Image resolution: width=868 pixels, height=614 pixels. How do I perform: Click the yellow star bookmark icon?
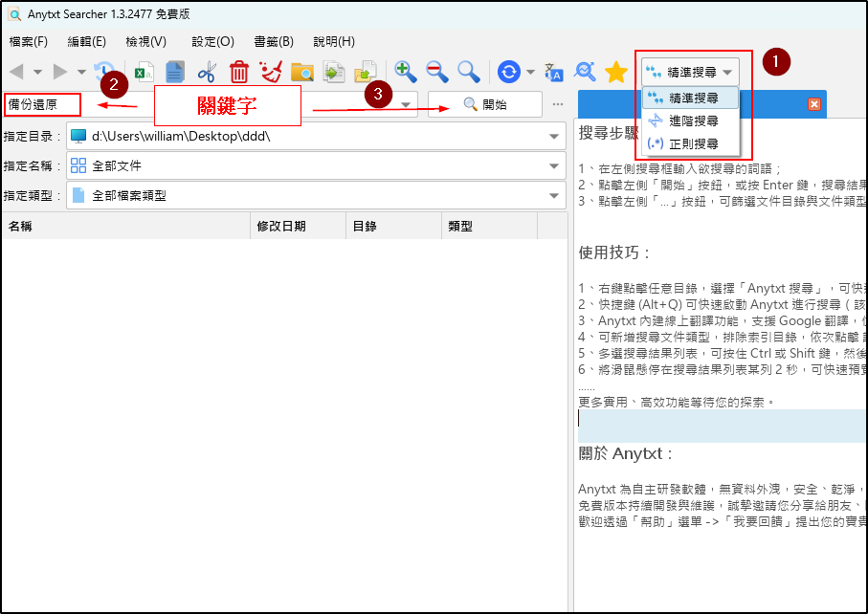coord(615,72)
